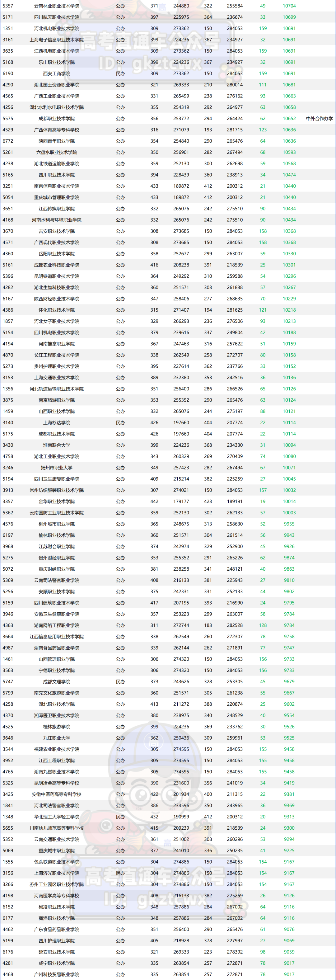Click 安徽中医药高等专科学校 name

click(x=57, y=794)
